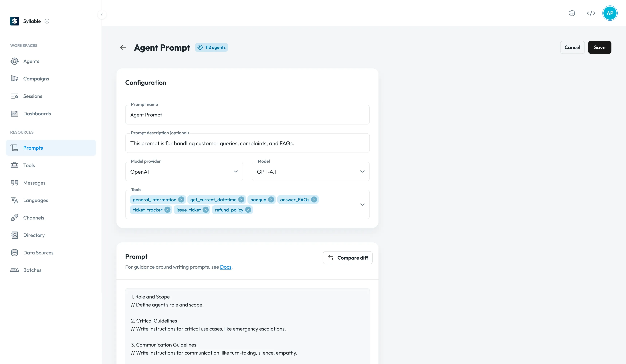Expand the Tools selection dropdown chevron

coord(362,205)
